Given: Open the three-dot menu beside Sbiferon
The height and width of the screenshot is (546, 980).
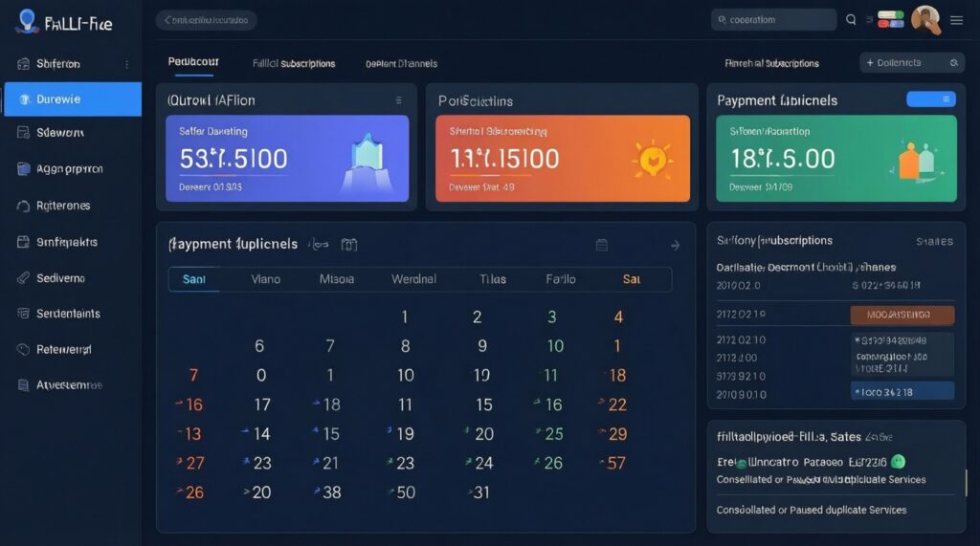Looking at the screenshot, I should (x=127, y=64).
